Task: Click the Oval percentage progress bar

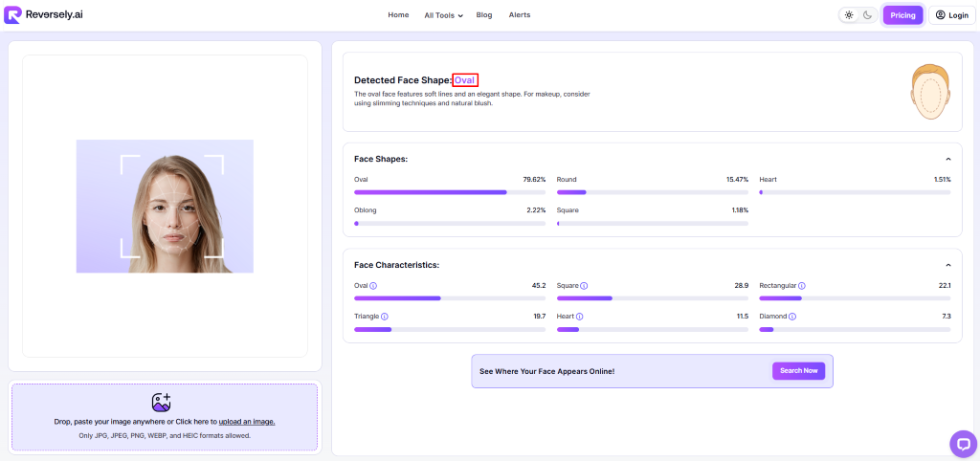Action: 450,192
